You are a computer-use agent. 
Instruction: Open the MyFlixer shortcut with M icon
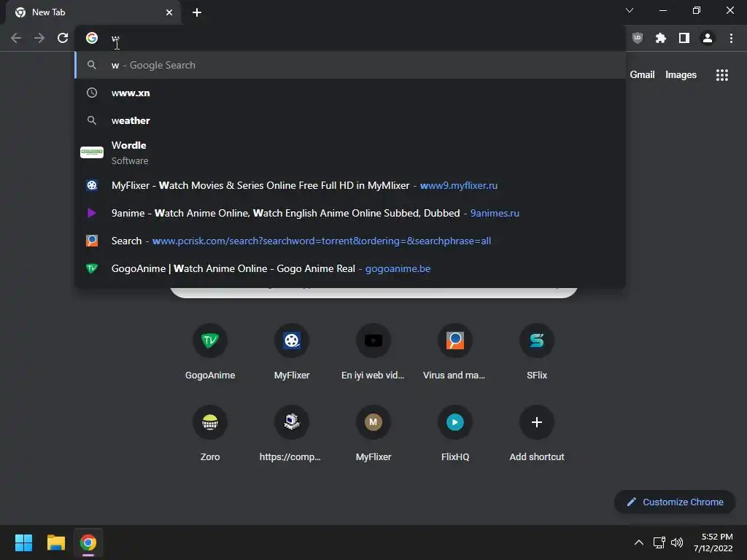pyautogui.click(x=373, y=433)
